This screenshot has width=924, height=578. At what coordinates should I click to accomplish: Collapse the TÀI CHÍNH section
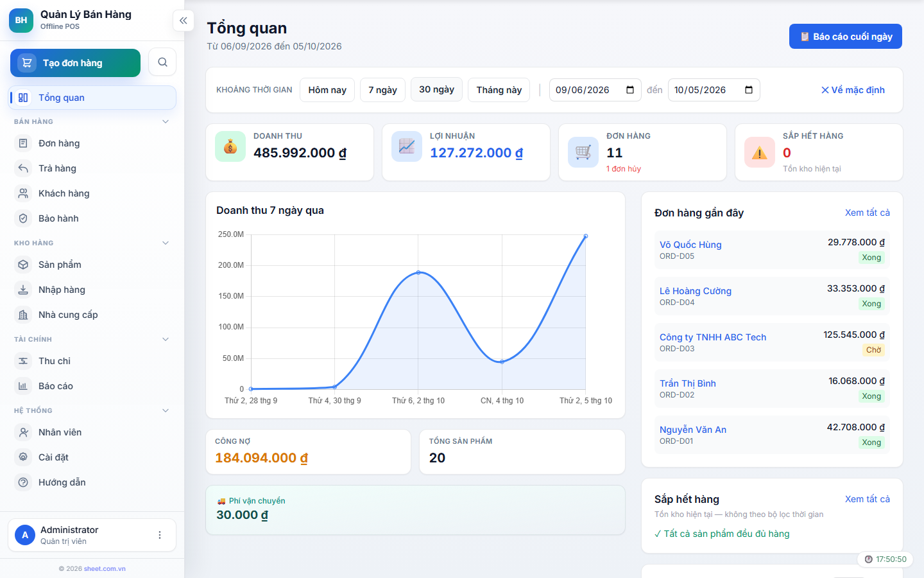point(166,339)
